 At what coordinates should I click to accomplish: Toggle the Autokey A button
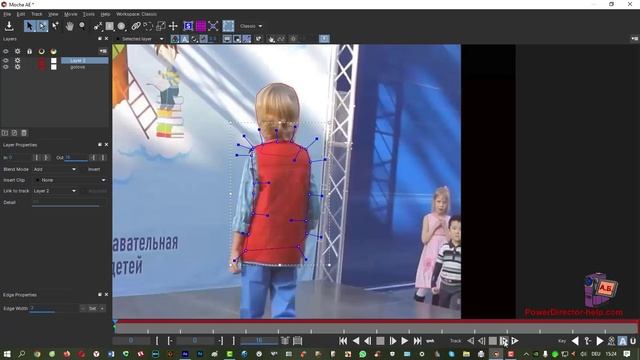click(622, 341)
